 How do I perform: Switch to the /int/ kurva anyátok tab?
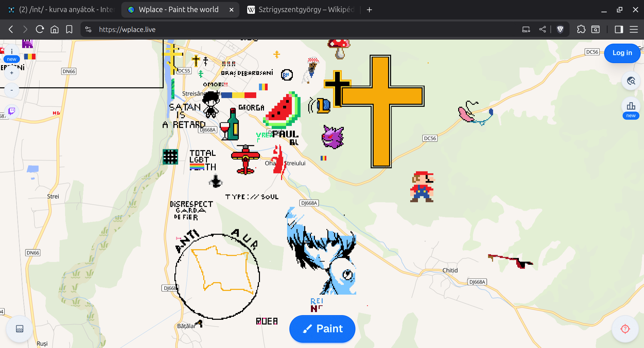61,10
